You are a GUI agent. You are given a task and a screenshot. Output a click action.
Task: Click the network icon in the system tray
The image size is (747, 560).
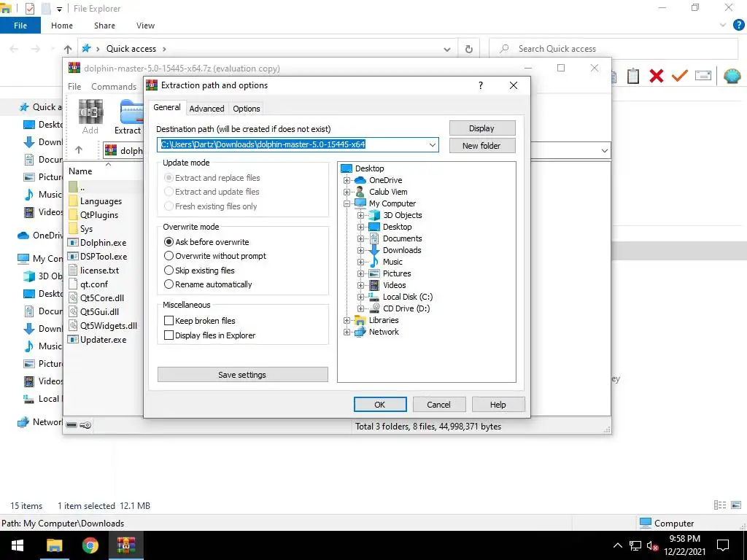pos(635,545)
